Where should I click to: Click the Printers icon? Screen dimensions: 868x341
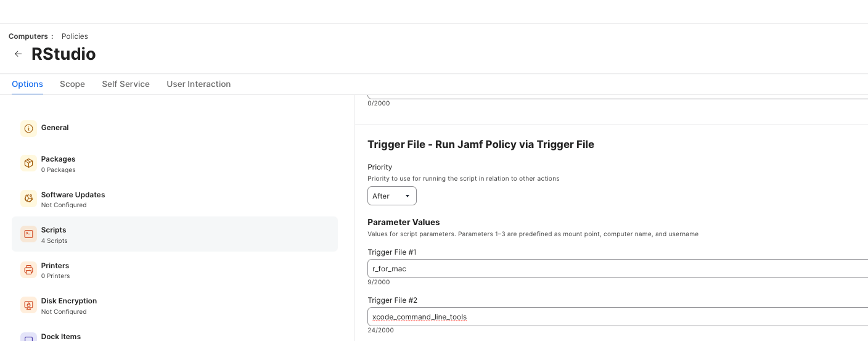28,269
